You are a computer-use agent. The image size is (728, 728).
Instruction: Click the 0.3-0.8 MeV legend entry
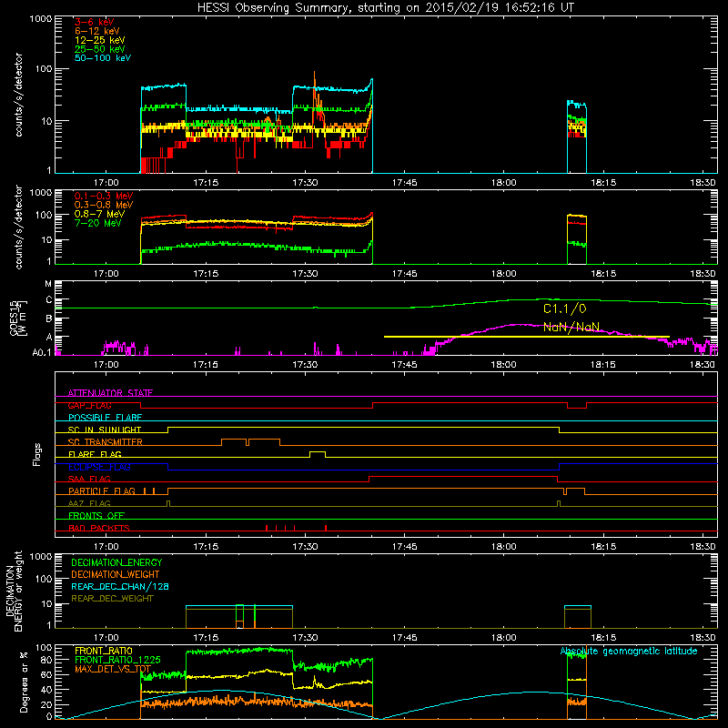(x=104, y=205)
